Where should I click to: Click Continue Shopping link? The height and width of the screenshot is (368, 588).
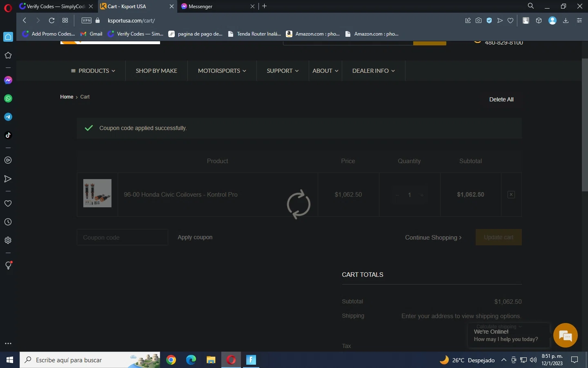pyautogui.click(x=433, y=238)
